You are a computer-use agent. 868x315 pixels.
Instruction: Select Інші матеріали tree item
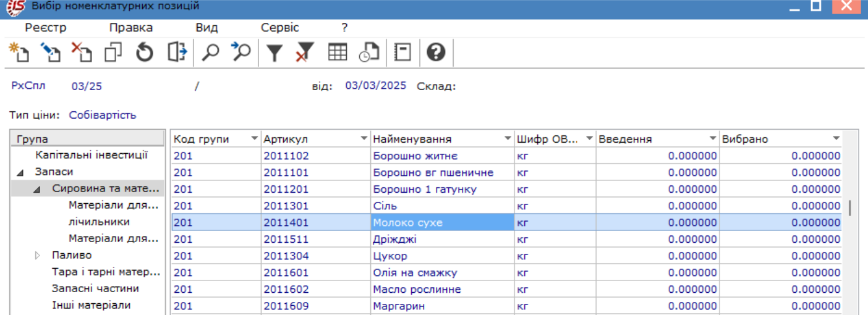(x=91, y=304)
